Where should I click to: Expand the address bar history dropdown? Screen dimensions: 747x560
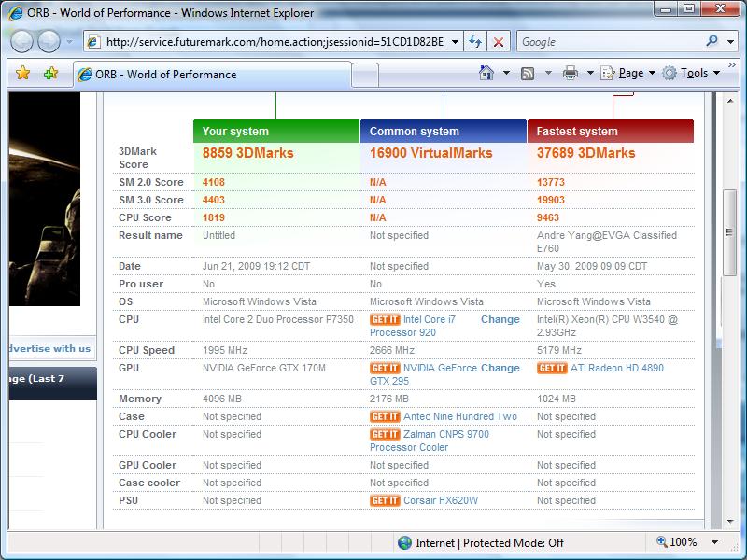pyautogui.click(x=455, y=42)
